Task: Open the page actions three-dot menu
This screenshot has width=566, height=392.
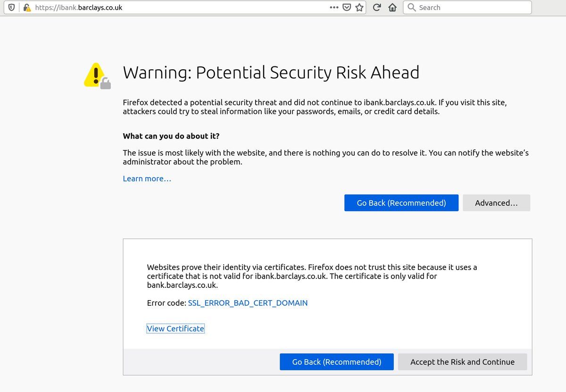Action: point(334,8)
